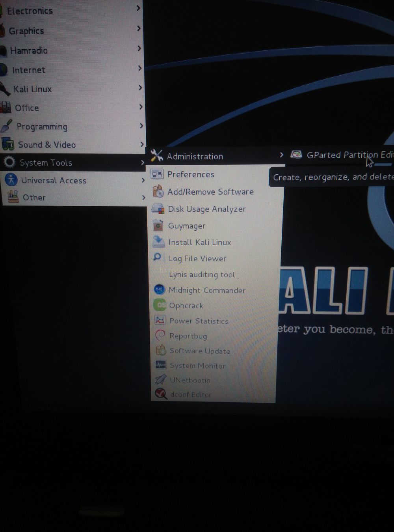Open Universal Access label
The width and height of the screenshot is (394, 532).
point(54,180)
